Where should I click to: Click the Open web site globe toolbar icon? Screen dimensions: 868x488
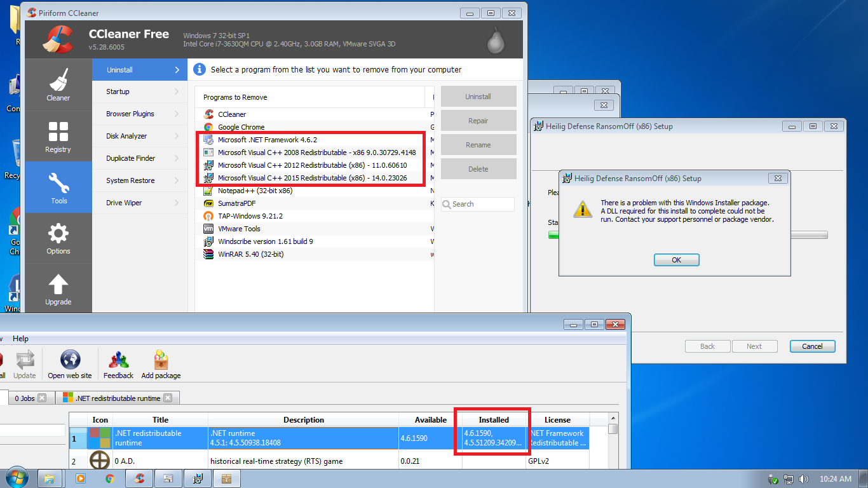click(x=70, y=365)
